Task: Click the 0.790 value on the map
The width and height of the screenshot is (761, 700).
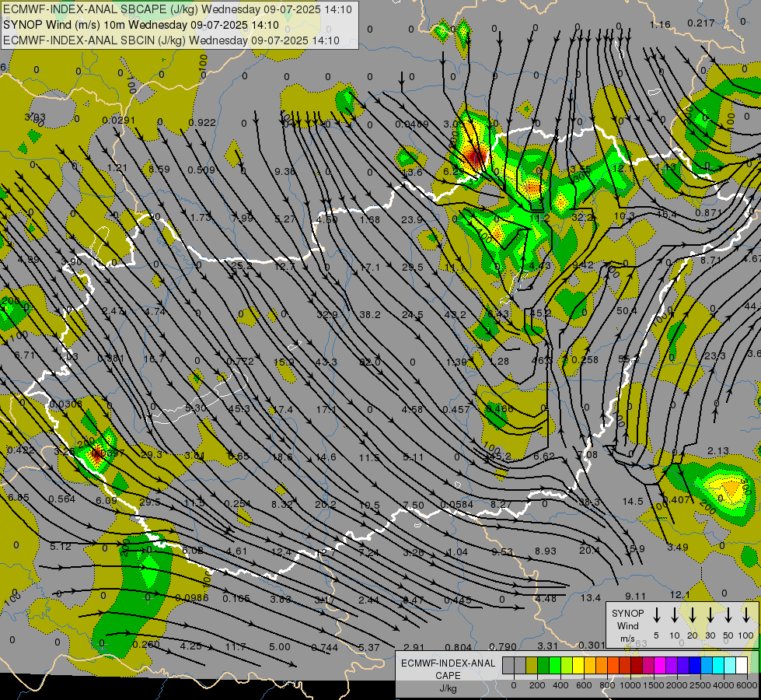Action: pos(502,646)
